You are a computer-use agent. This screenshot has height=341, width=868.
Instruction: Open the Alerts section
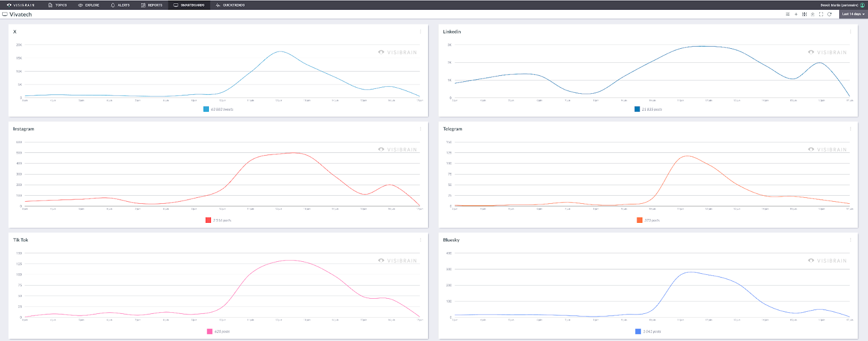click(x=120, y=5)
